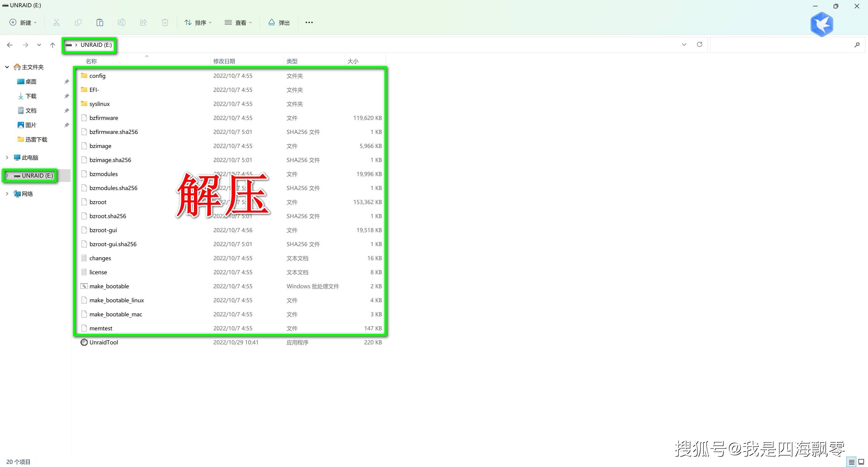Select make_bootable_linux file

click(117, 300)
